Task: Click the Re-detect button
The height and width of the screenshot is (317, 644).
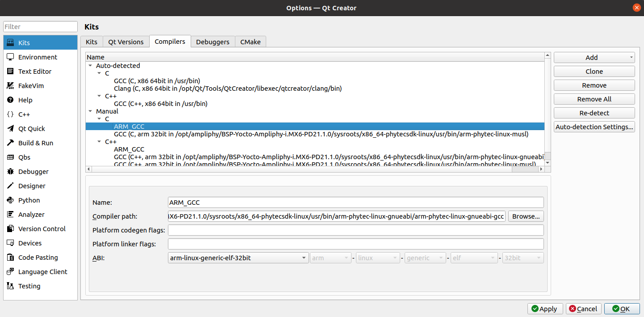Action: point(594,113)
